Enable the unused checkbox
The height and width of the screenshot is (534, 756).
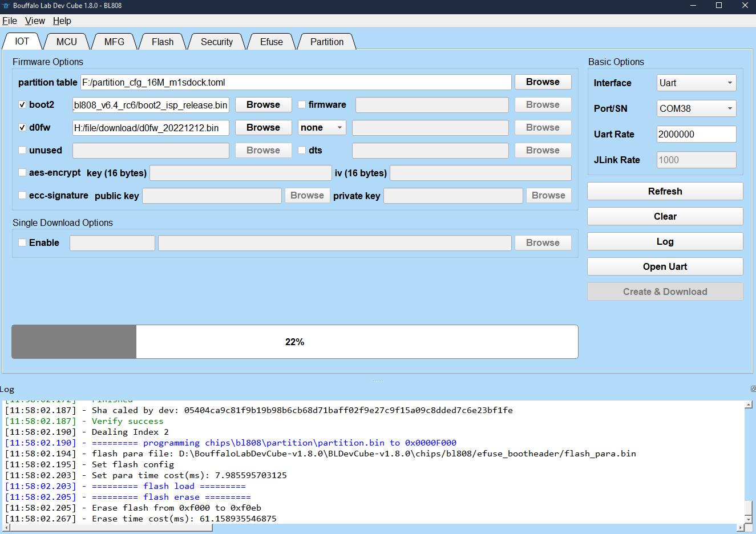point(22,151)
